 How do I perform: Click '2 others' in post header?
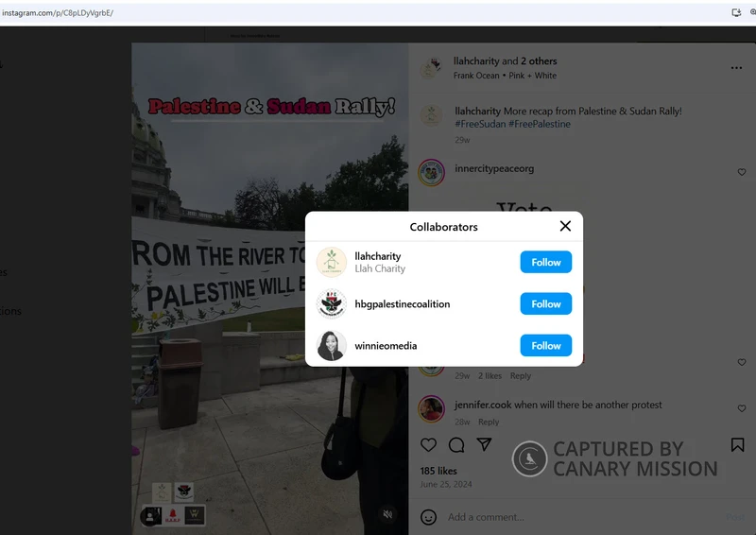coord(539,61)
